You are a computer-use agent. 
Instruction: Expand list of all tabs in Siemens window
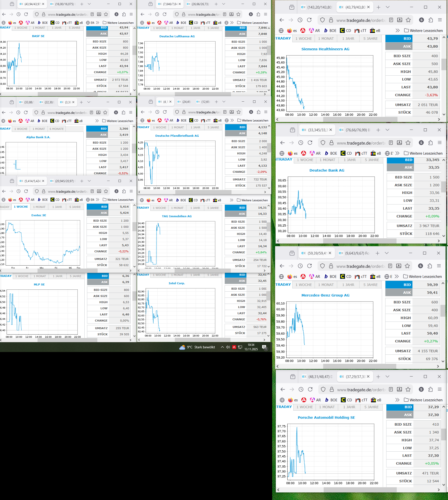coord(388,7)
